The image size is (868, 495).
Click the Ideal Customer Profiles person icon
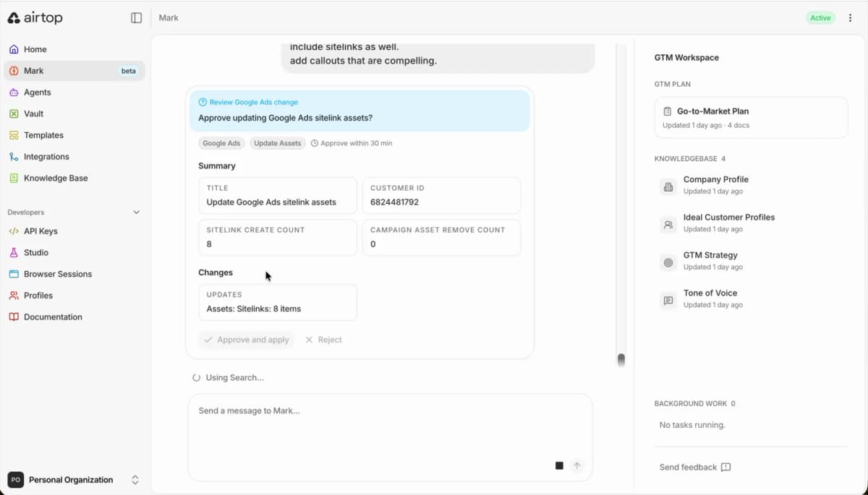668,225
